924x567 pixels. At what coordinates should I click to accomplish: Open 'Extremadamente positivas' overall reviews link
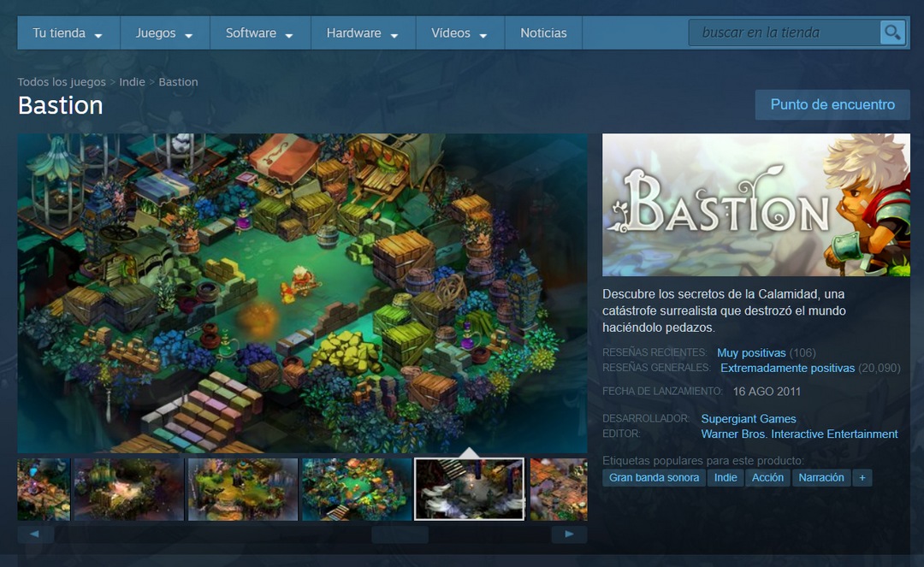pos(787,368)
